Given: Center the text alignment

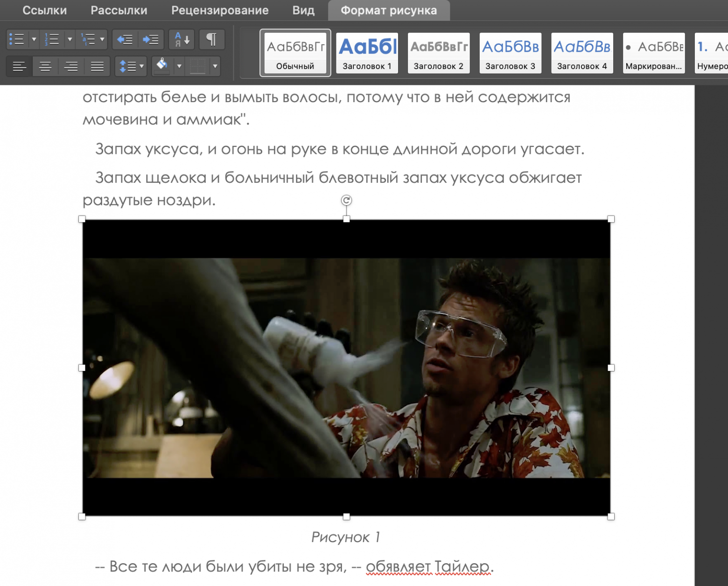Looking at the screenshot, I should coord(45,66).
